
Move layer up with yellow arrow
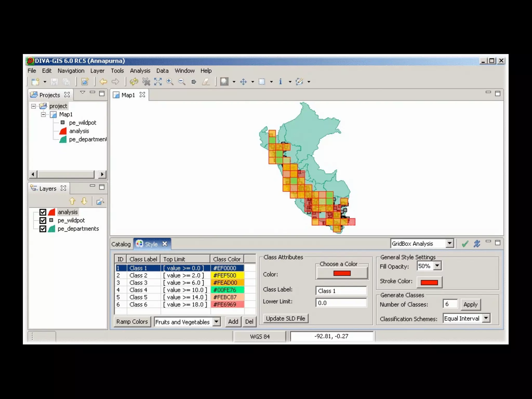tap(72, 201)
